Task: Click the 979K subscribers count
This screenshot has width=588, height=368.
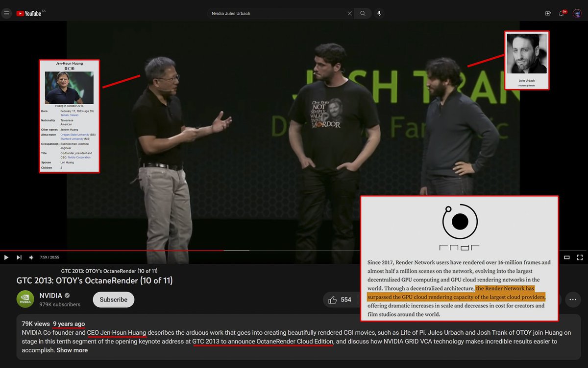Action: (x=60, y=304)
